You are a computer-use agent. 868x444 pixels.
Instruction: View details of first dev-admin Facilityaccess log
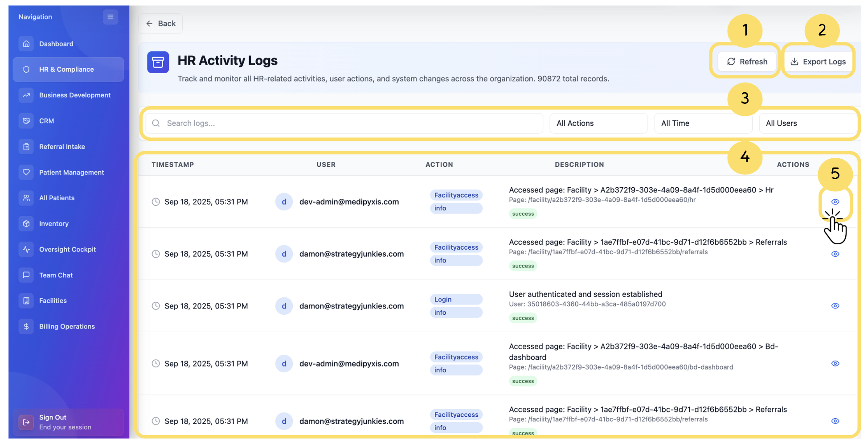[835, 202]
